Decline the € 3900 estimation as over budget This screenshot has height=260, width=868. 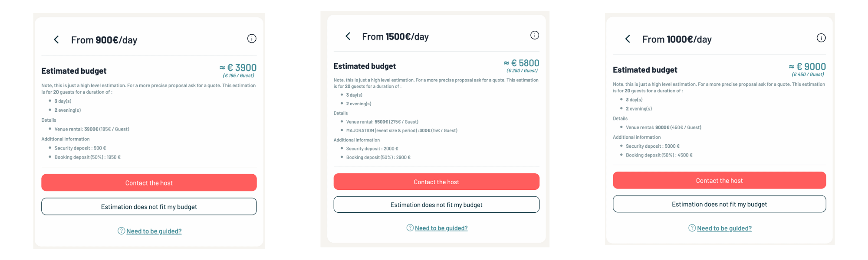(x=149, y=207)
